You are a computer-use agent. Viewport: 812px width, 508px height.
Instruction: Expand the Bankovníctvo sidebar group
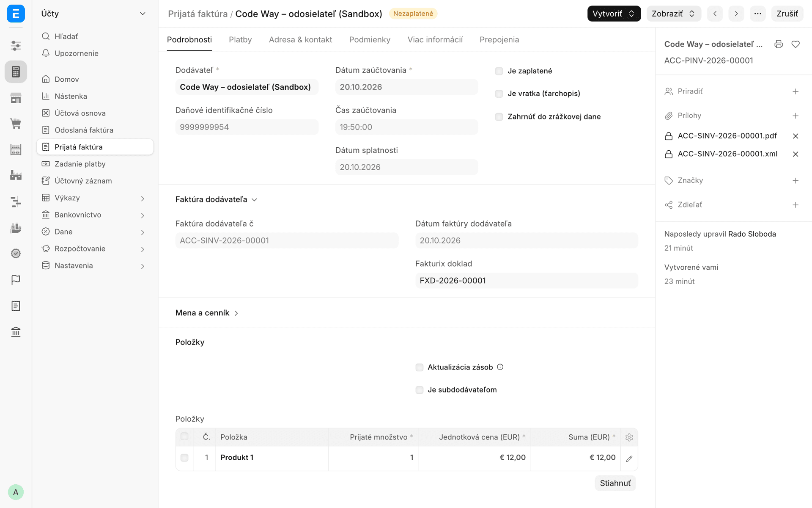pos(95,215)
